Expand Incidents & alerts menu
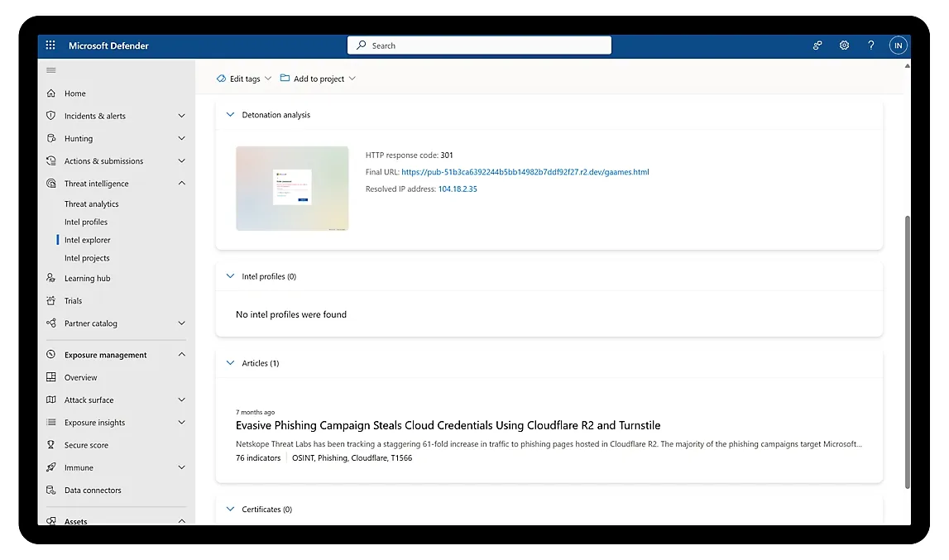The image size is (949, 560). (181, 116)
